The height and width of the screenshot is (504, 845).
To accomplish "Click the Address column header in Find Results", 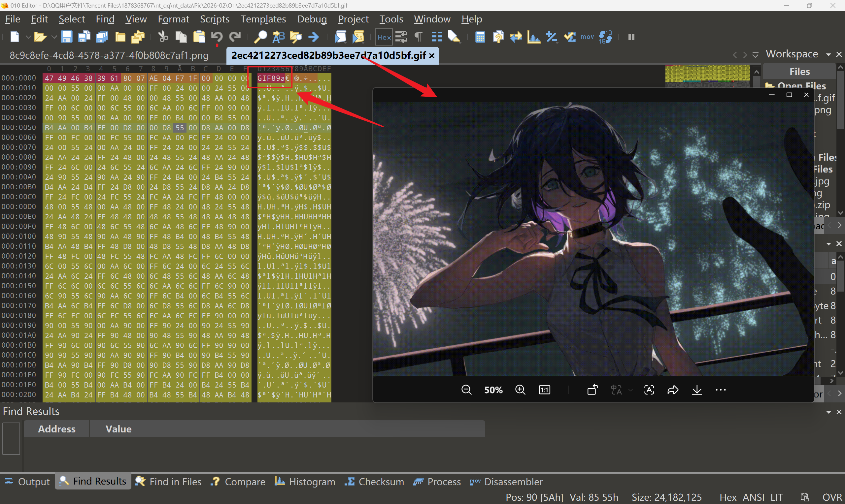I will click(56, 429).
